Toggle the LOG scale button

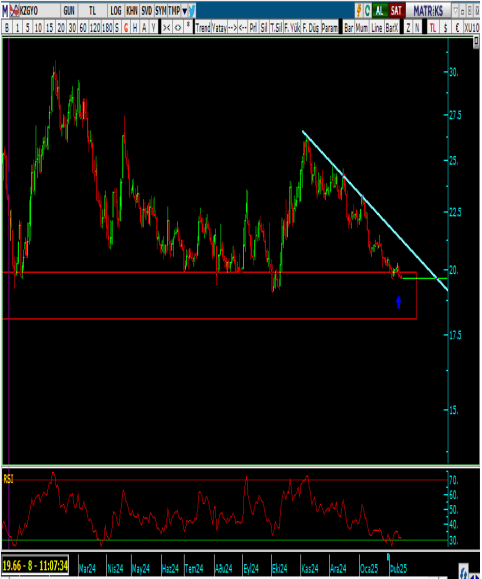tap(116, 11)
